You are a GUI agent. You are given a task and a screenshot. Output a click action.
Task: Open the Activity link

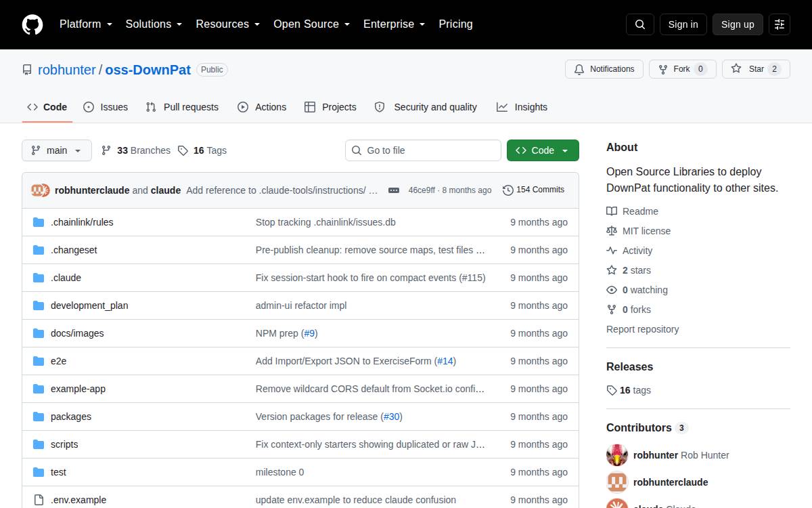click(630, 251)
